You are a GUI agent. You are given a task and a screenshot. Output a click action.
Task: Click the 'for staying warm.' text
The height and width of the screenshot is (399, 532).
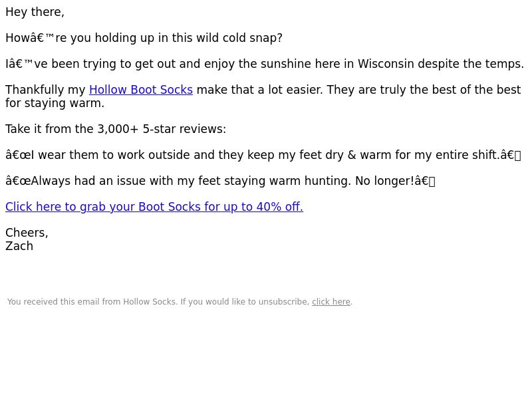(55, 103)
